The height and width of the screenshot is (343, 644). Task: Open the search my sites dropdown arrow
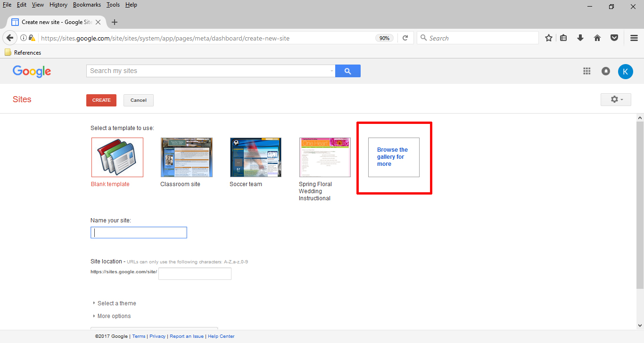[332, 71]
